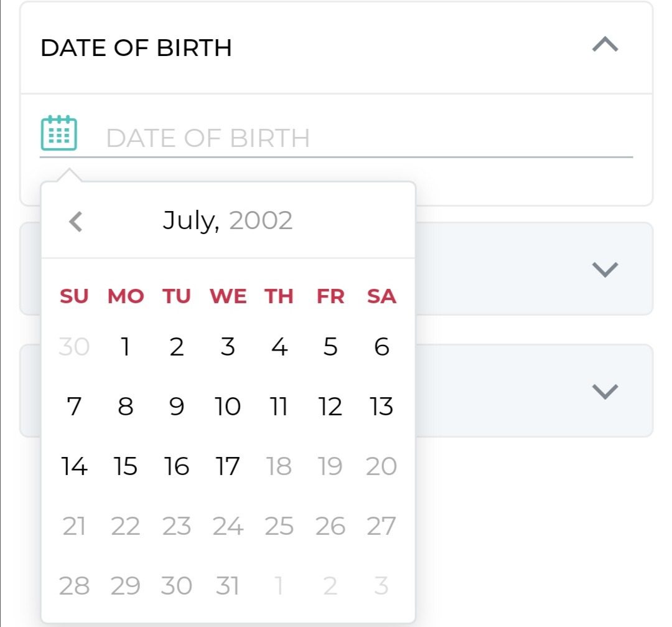The width and height of the screenshot is (672, 627).
Task: Collapse the Date of Birth section
Action: 605,45
